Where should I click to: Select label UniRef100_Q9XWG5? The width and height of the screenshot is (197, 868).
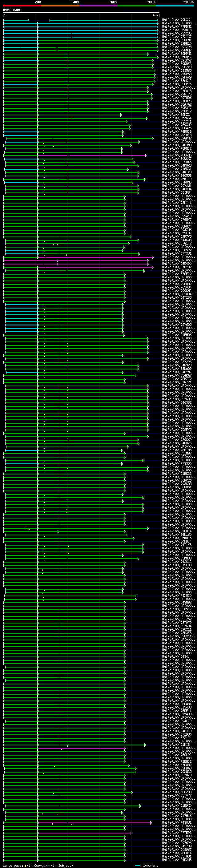(x=177, y=772)
